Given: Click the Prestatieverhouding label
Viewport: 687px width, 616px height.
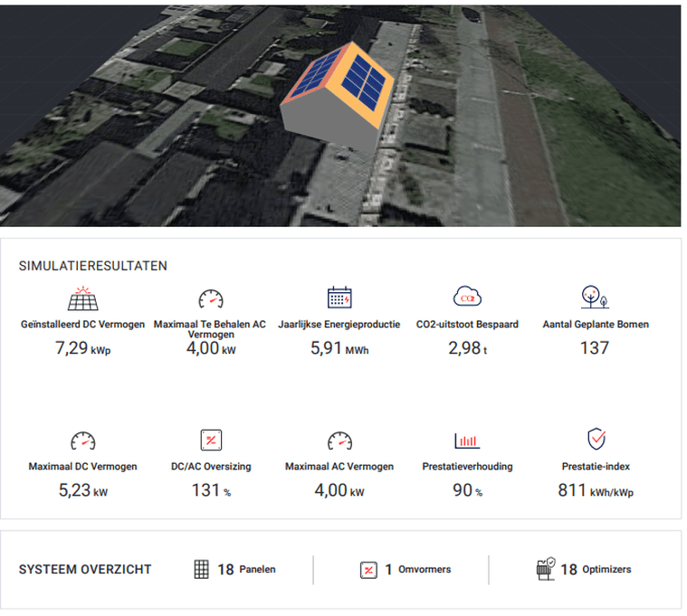Looking at the screenshot, I should point(467,467).
